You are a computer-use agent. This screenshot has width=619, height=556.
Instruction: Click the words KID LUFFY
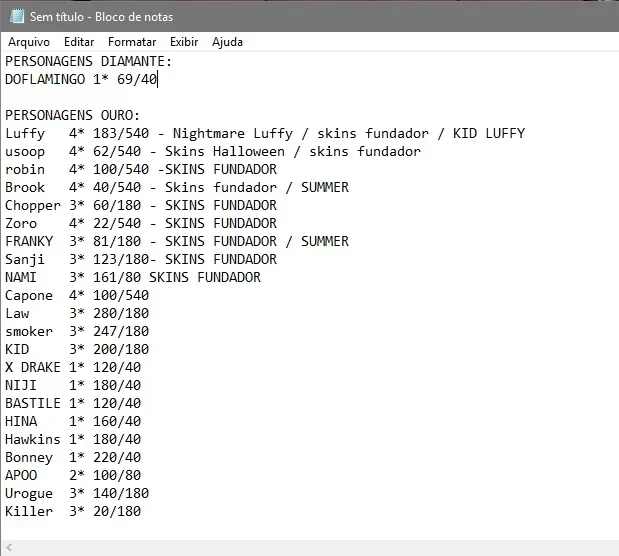[489, 133]
